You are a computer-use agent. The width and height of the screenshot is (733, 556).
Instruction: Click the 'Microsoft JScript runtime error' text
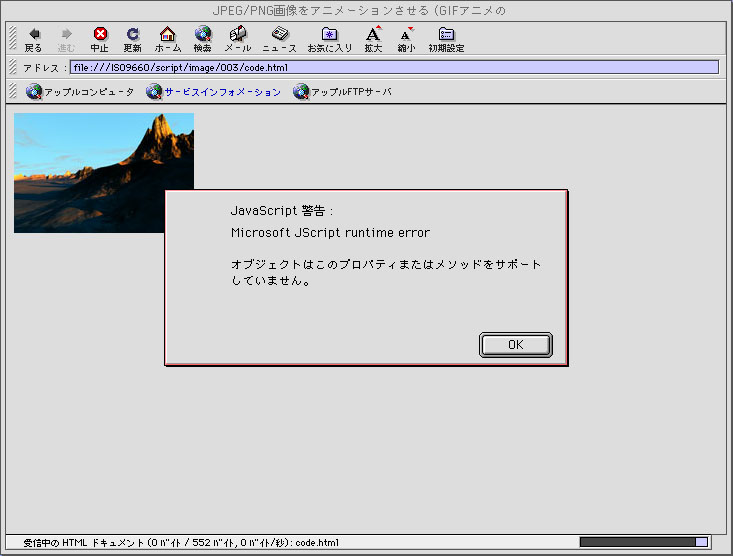[330, 232]
